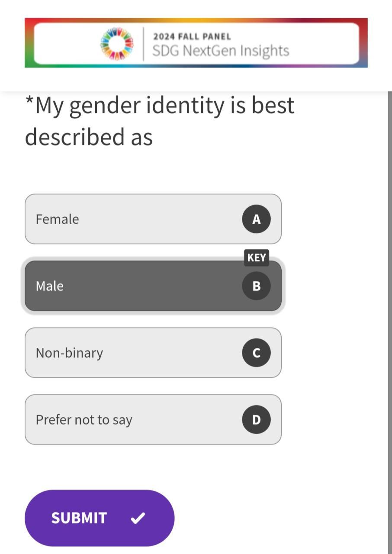Click the required asterisk before the question

click(29, 103)
